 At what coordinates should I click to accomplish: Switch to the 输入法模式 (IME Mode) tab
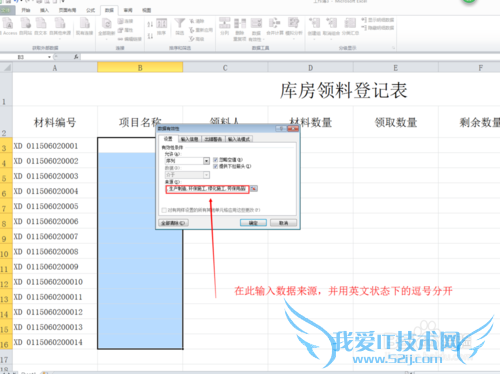[x=239, y=139]
